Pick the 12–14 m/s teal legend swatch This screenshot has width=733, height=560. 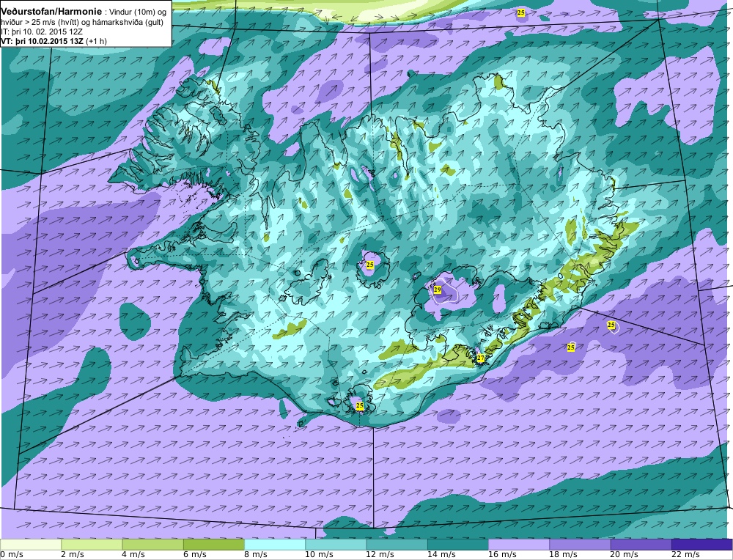pyautogui.click(x=397, y=545)
